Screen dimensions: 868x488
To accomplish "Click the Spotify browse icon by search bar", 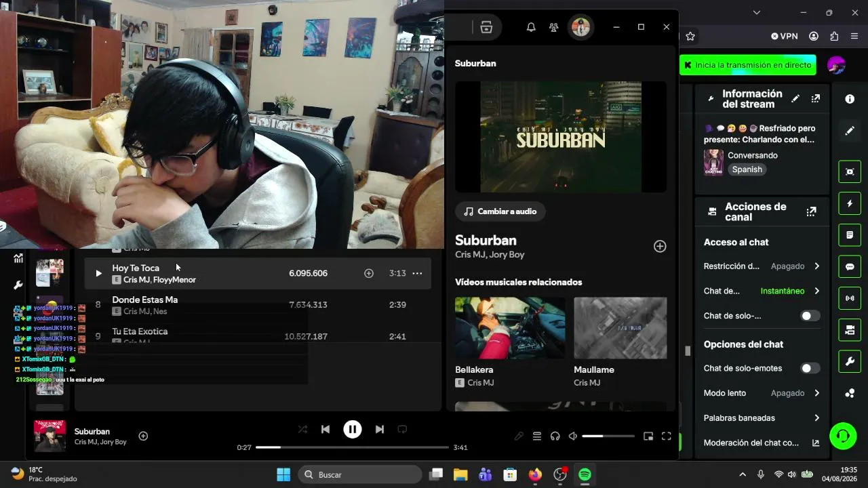I will pyautogui.click(x=486, y=27).
